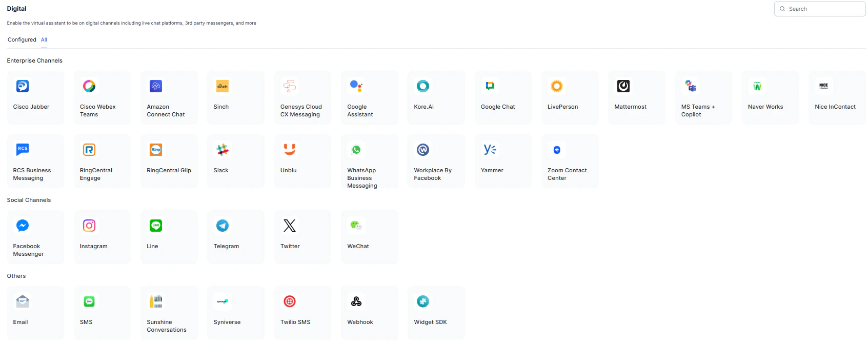Open the Line channel icon
The width and height of the screenshot is (868, 344).
(156, 226)
